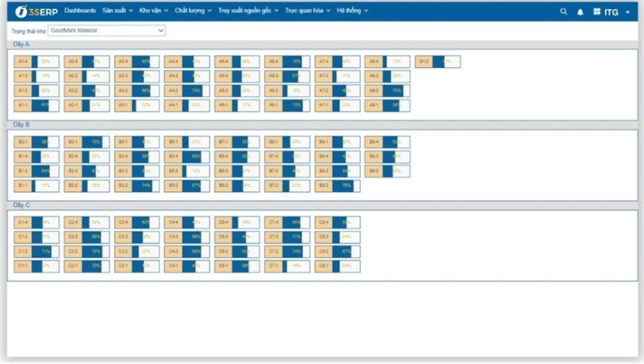
Task: Select bin B1-3 showing 64%
Action: (23, 171)
